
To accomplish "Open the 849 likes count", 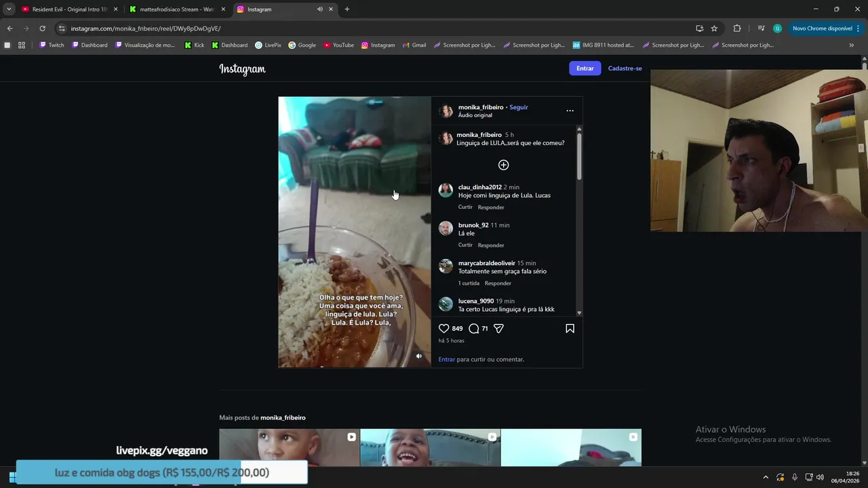I will pos(458,329).
